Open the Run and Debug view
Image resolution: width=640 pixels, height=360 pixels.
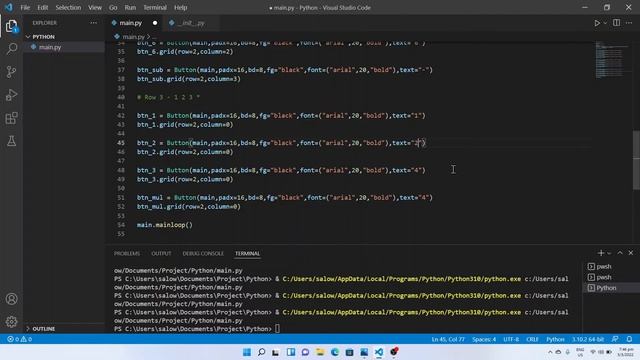coord(11,95)
